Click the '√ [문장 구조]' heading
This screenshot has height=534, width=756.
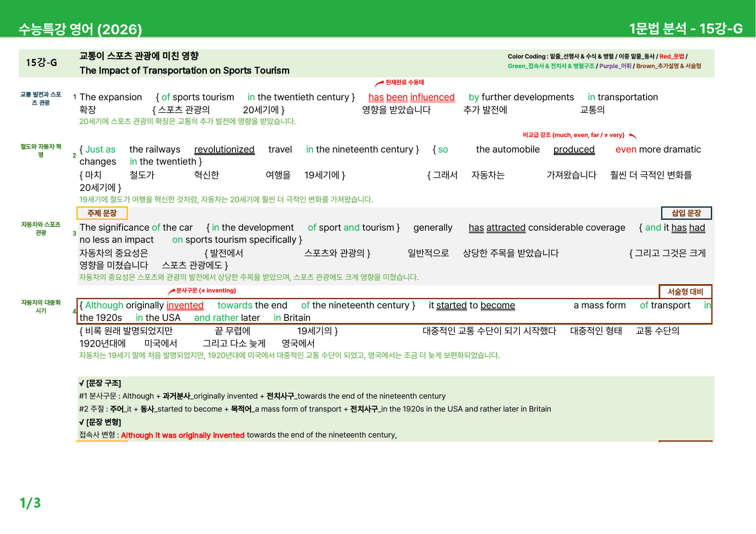[100, 383]
